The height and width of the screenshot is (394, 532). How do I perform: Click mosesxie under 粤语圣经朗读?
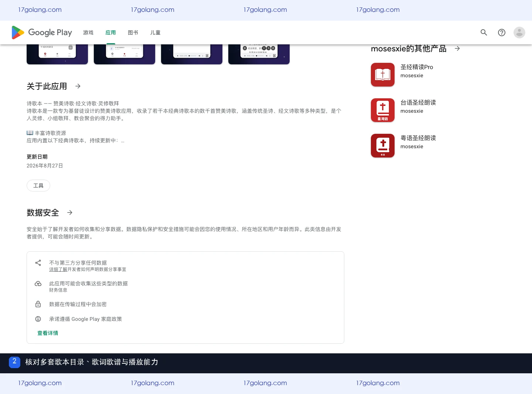click(412, 146)
